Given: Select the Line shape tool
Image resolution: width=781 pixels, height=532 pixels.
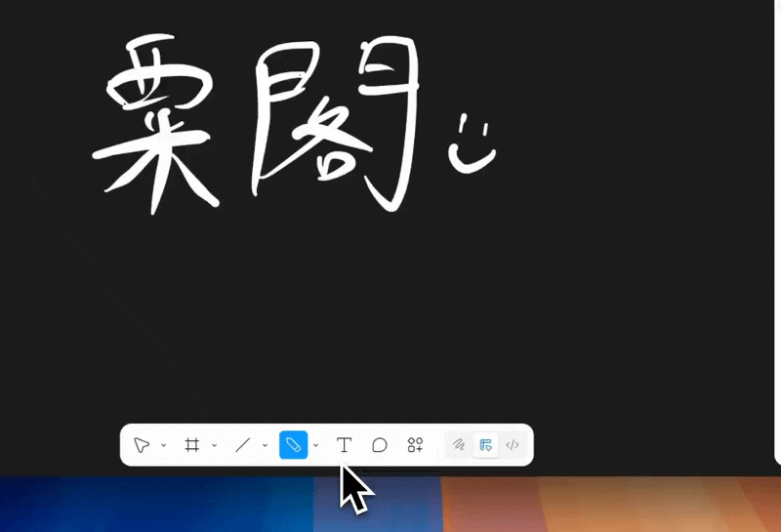Looking at the screenshot, I should pyautogui.click(x=243, y=445).
